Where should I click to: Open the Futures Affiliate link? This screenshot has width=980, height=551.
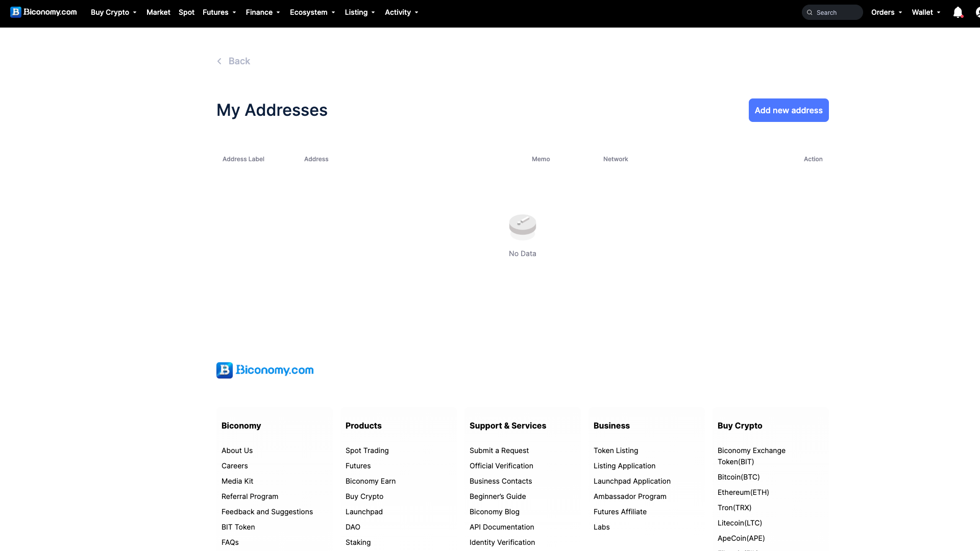[x=620, y=512]
